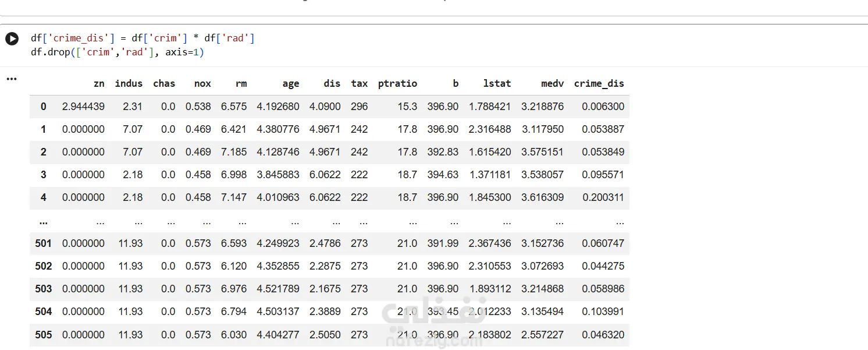
Task: Click row index 0
Action: [x=43, y=107]
